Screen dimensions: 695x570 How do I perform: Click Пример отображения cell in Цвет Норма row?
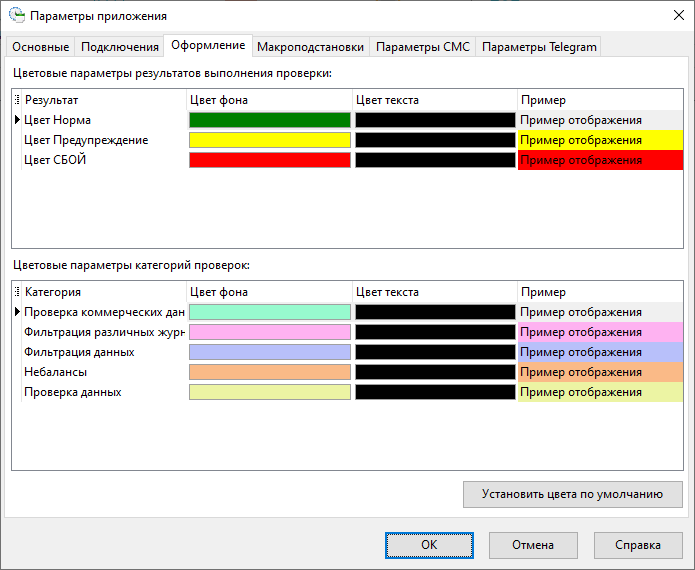click(x=600, y=120)
